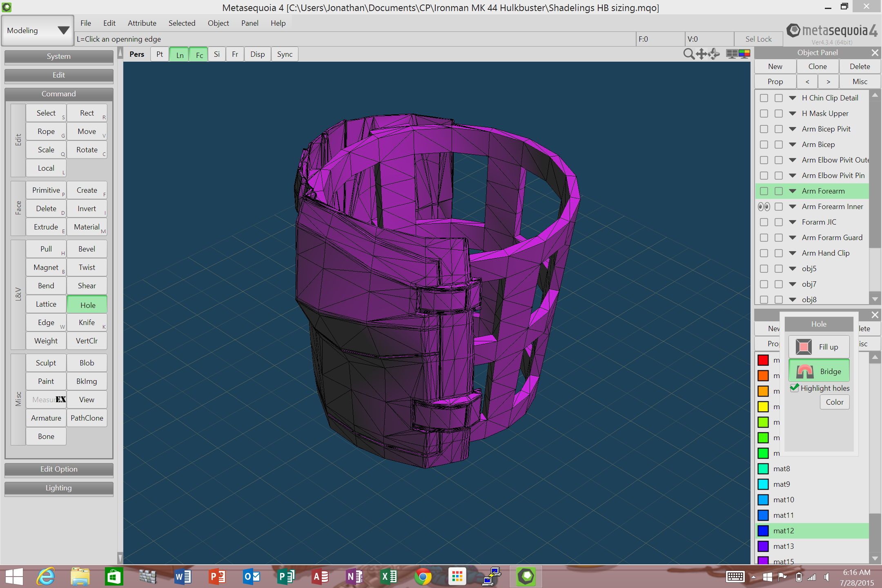Click Object Panel scrollbar down arrow
This screenshot has height=588, width=882.
875,299
